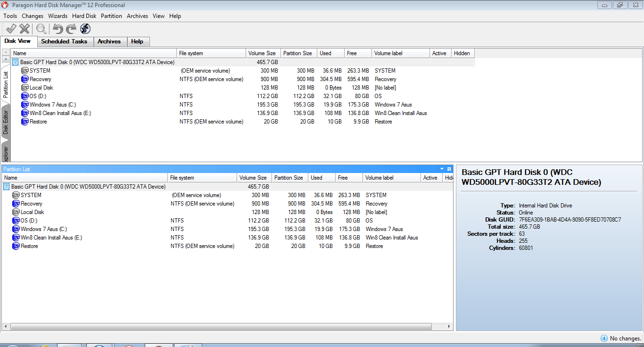Image resolution: width=644 pixels, height=347 pixels.
Task: Click the hard disk icon in lower Partition List
Action: 7,187
